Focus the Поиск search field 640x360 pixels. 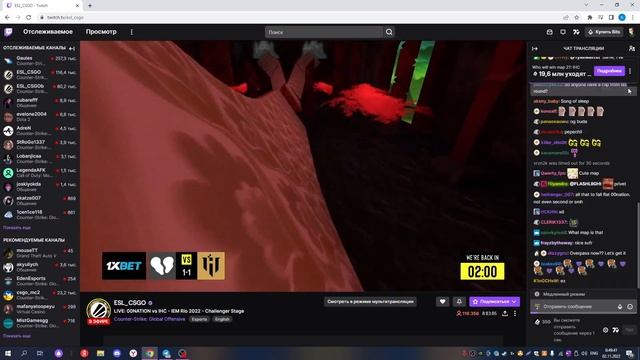[x=324, y=32]
